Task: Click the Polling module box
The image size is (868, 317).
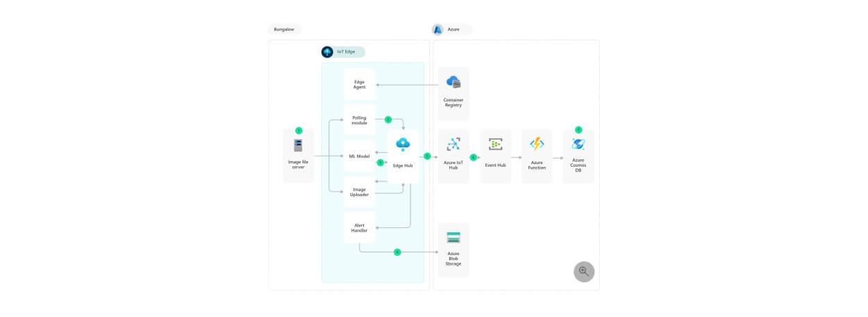Action: (x=360, y=120)
